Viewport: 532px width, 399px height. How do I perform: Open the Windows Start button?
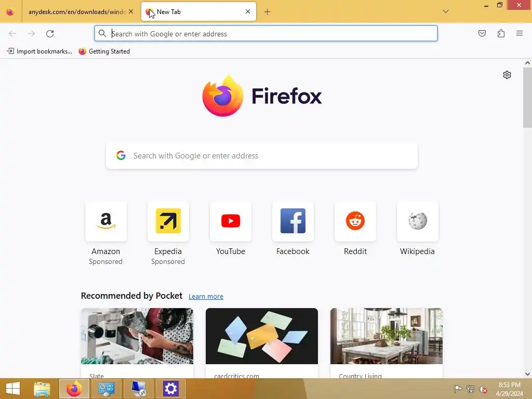[13, 389]
